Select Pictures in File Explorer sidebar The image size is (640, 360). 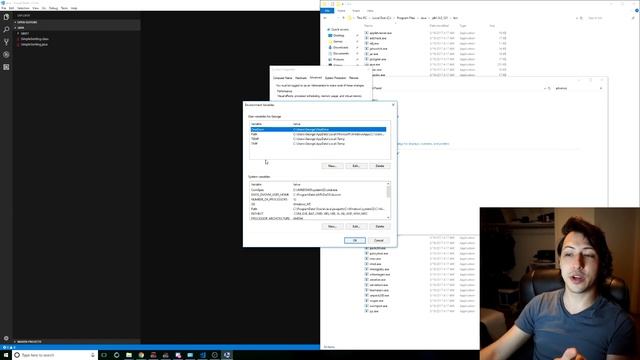pyautogui.click(x=338, y=60)
